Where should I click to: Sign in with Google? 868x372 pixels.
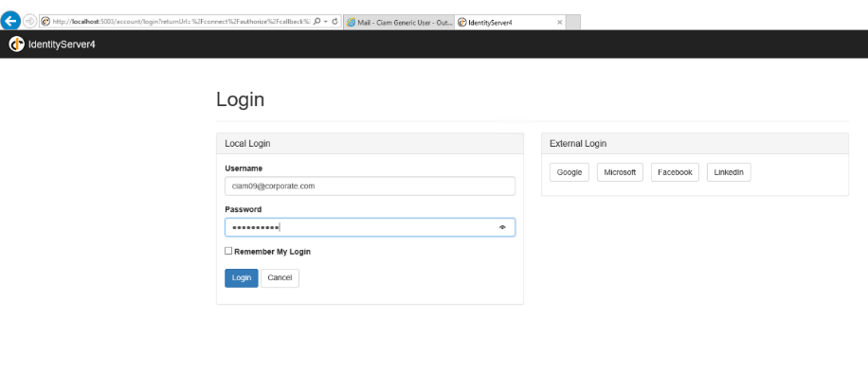coord(570,172)
